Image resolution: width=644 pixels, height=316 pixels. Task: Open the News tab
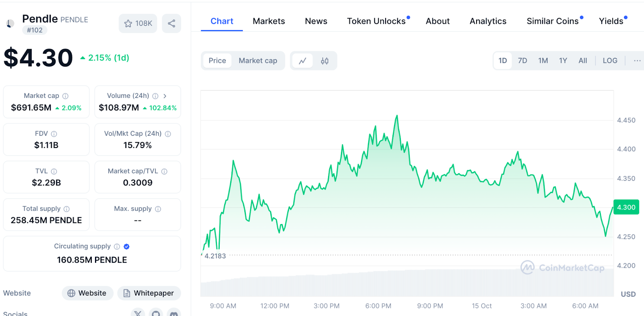(x=316, y=21)
